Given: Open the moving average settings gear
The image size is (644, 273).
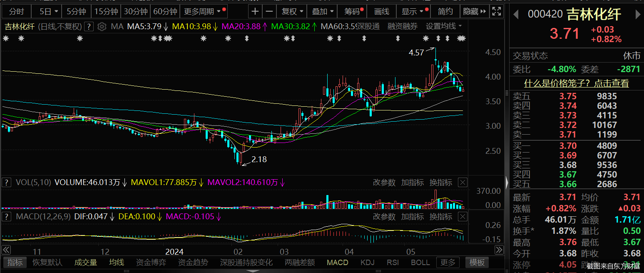Looking at the screenshot, I should coord(102,27).
